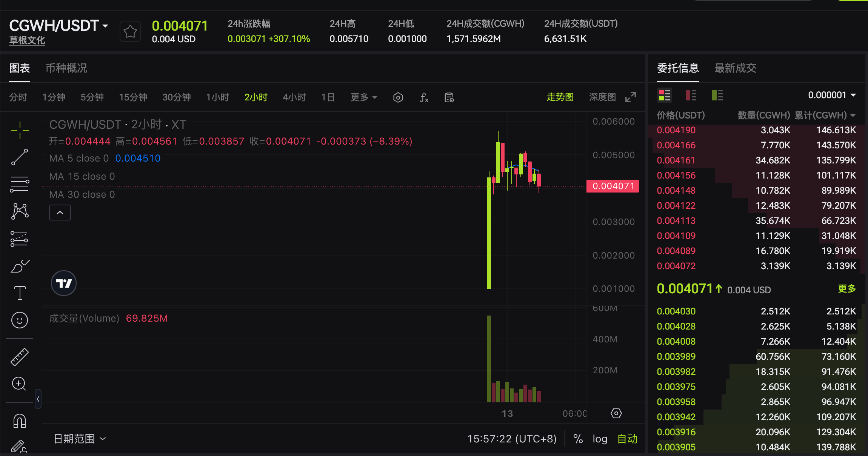Screen dimensions: 868x456
Task: Select the trend line drawing tool
Action: point(19,157)
